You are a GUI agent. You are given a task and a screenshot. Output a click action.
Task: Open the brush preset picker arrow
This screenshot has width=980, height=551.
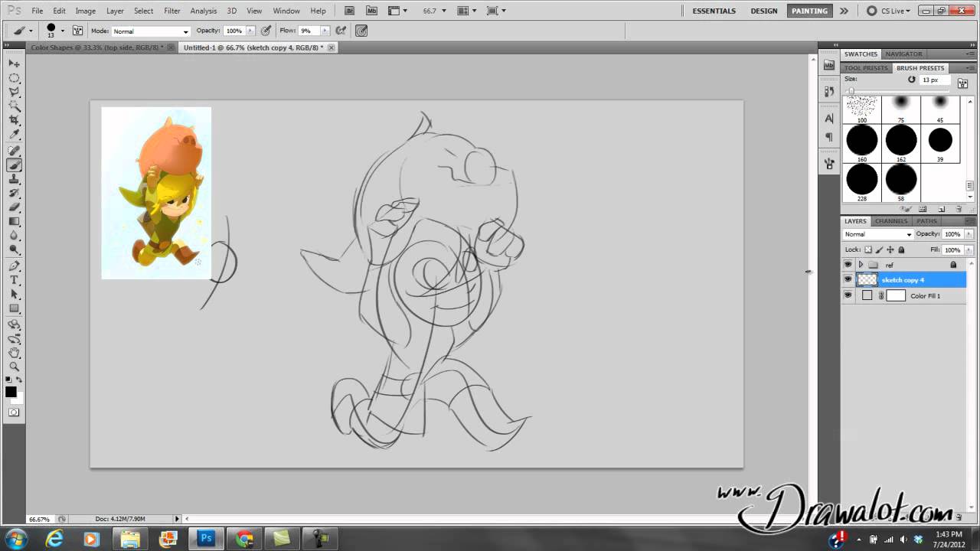point(63,31)
